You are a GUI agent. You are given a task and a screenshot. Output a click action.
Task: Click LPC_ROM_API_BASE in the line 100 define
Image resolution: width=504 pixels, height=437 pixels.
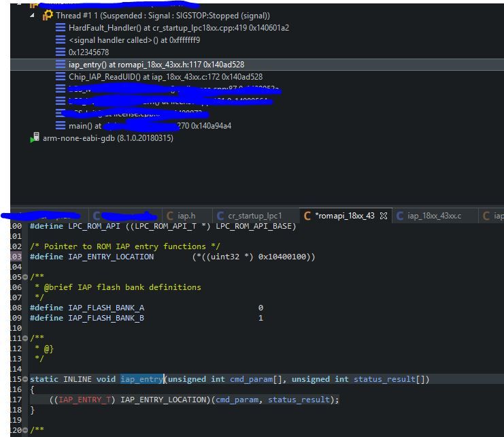[253, 226]
